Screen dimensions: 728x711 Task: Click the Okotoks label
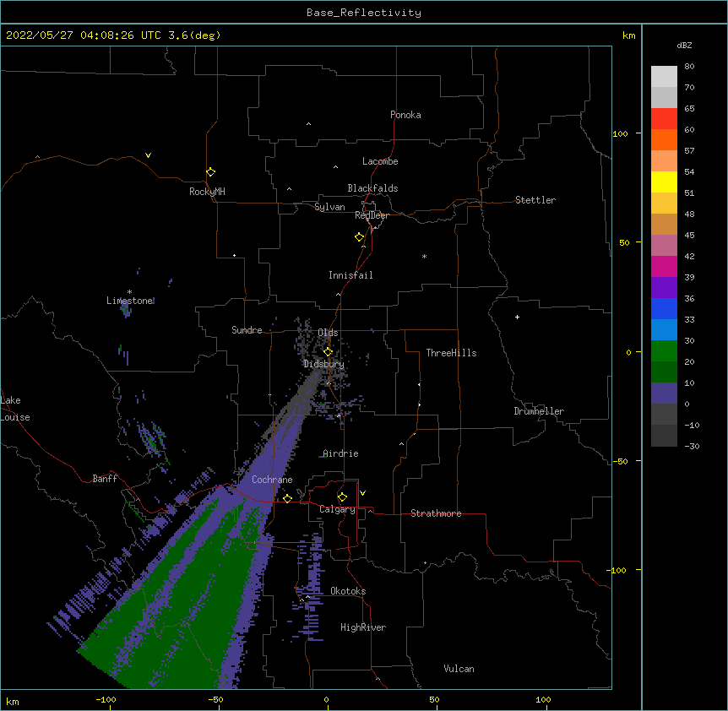pos(348,591)
